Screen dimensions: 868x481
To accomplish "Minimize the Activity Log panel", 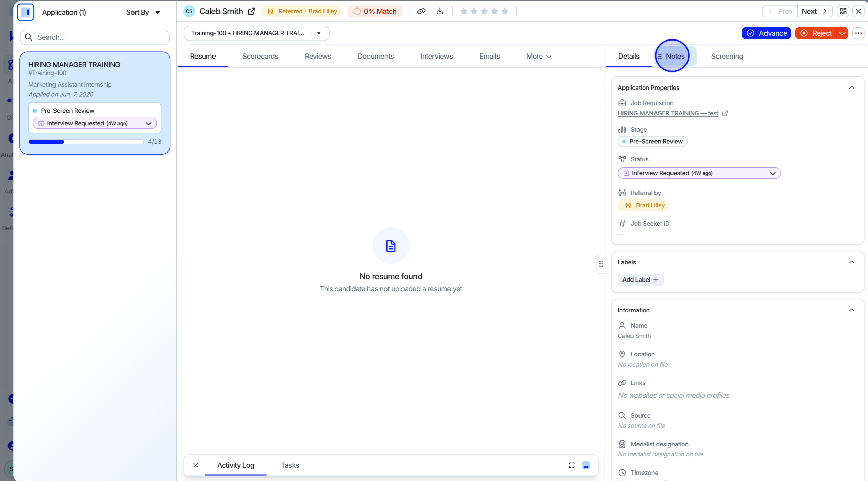I will pyautogui.click(x=586, y=465).
